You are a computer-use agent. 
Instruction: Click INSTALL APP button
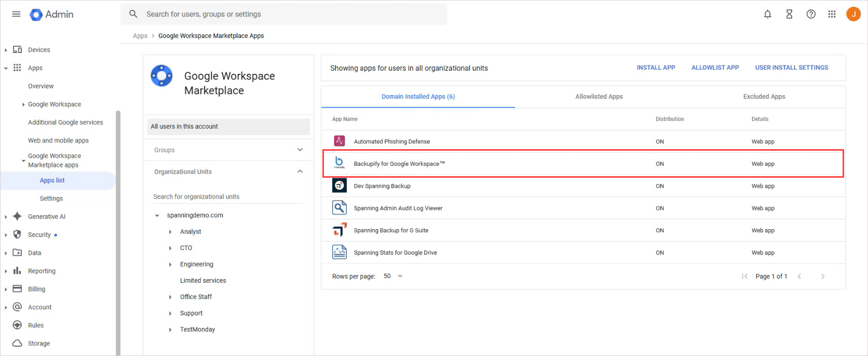(x=656, y=68)
